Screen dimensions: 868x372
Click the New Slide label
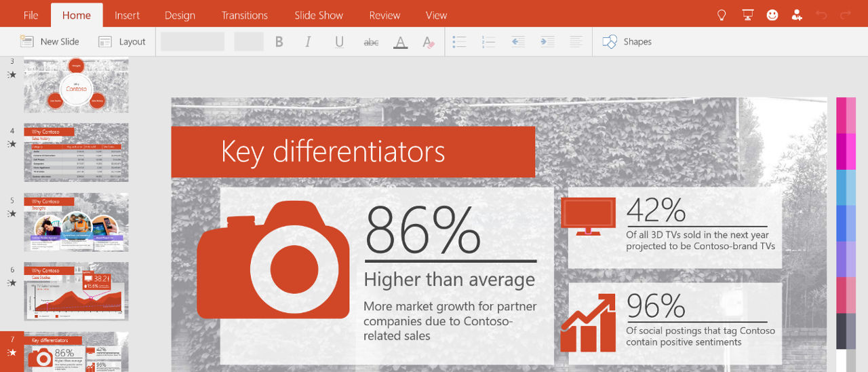[60, 41]
